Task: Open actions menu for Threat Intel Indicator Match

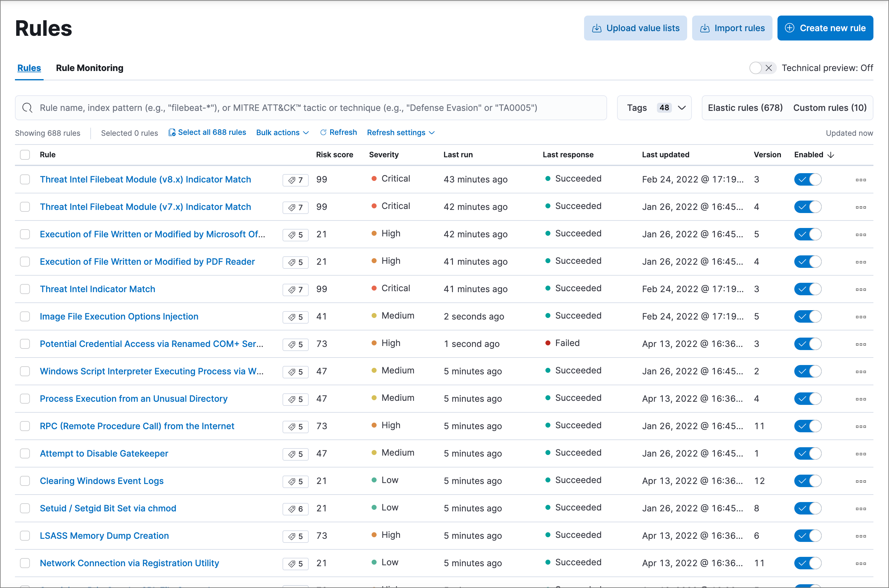Action: [861, 289]
